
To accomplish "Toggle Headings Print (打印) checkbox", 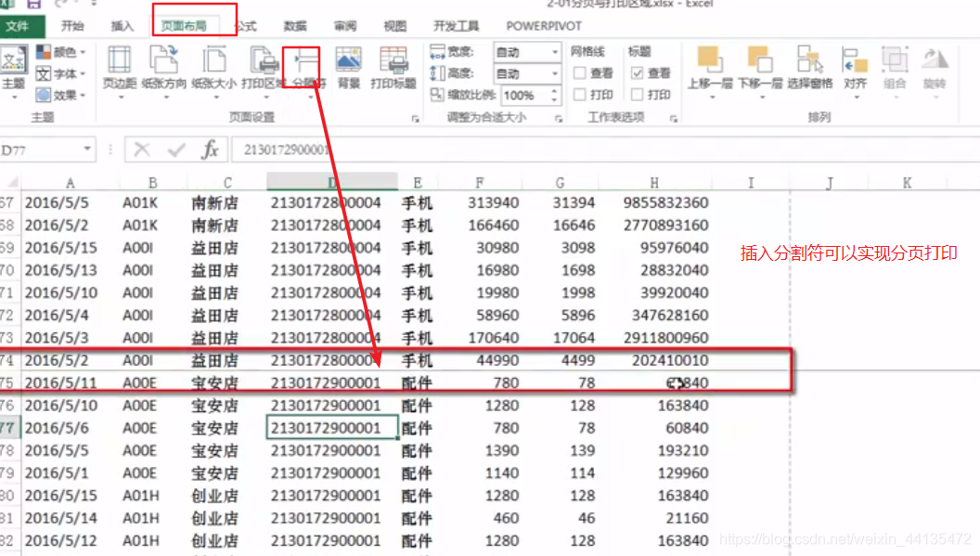I will [637, 95].
